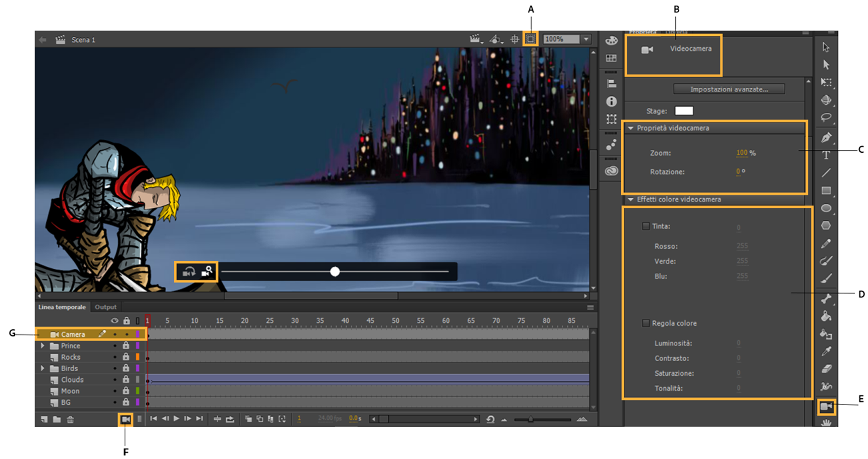The height and width of the screenshot is (459, 868).
Task: Open the Align panel
Action: coord(611,84)
